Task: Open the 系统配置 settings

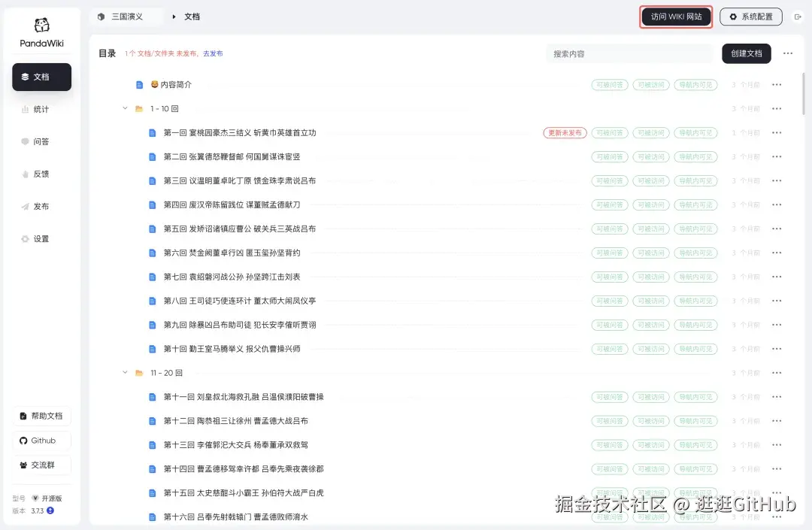Action: point(750,16)
